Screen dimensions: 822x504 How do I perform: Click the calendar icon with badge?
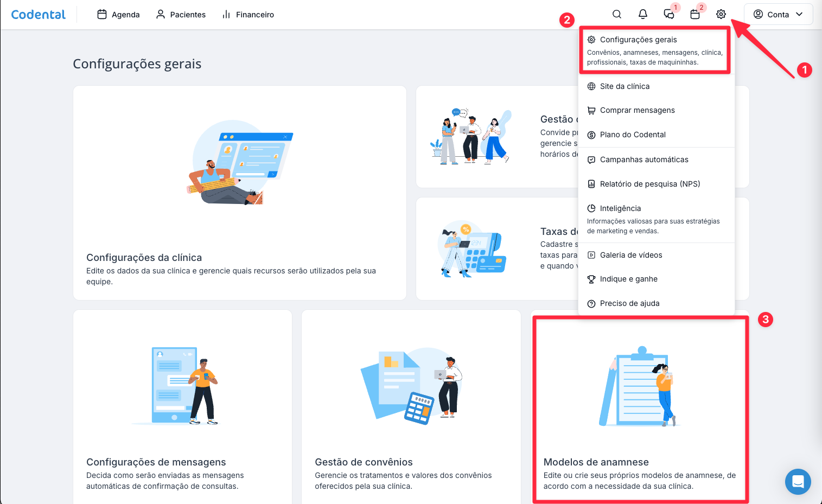coord(695,15)
